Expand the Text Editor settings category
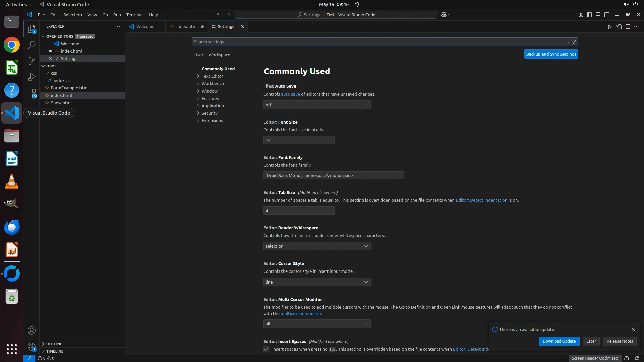This screenshot has width=644, height=362. coord(212,76)
